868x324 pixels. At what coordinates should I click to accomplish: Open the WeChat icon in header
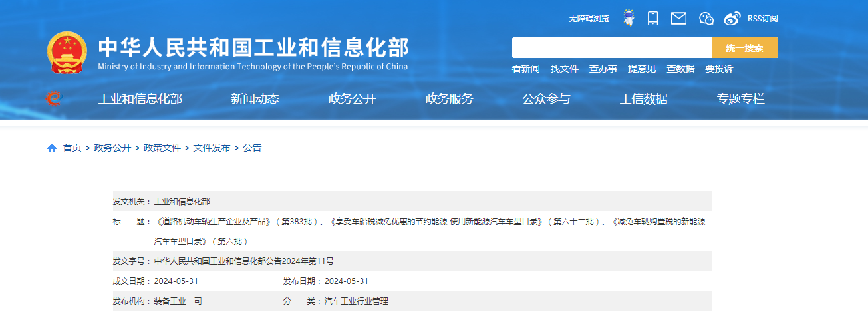pos(706,18)
